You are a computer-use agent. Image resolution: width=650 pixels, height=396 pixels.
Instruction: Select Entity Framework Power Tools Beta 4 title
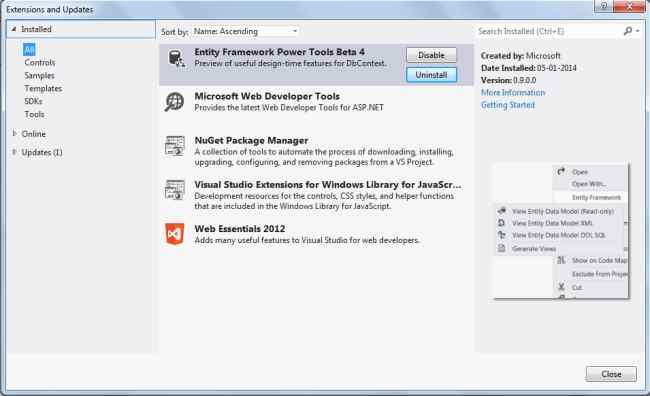(279, 52)
